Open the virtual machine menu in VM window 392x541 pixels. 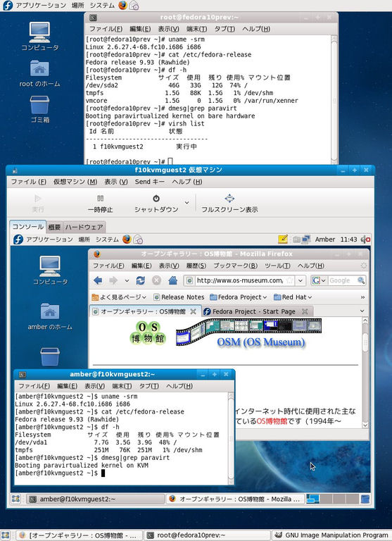pyautogui.click(x=75, y=182)
